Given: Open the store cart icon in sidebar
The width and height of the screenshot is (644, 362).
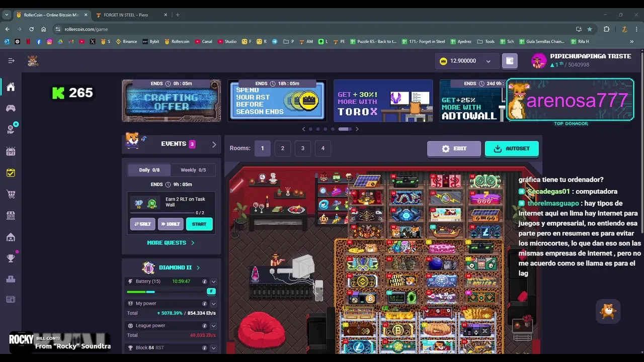Looking at the screenshot, I should [x=11, y=194].
